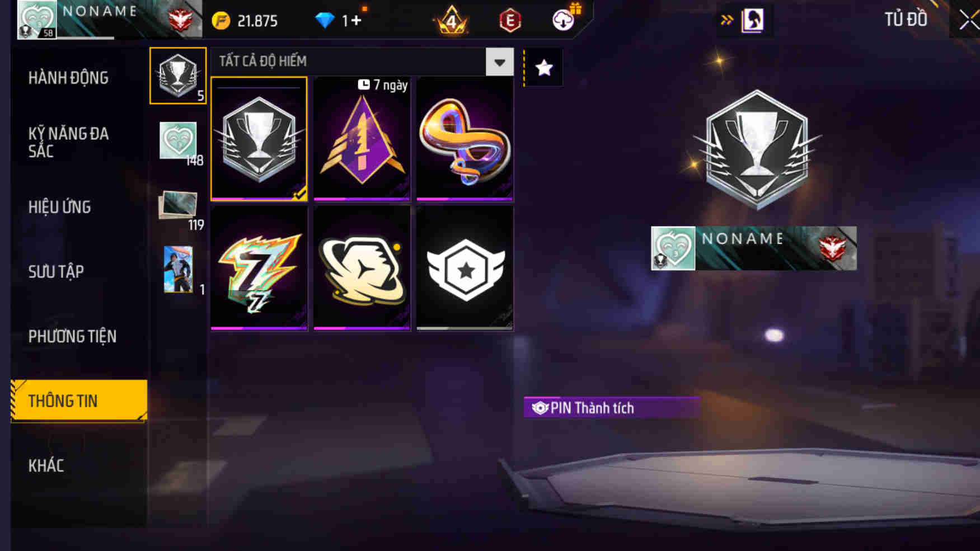The height and width of the screenshot is (551, 980).
Task: Select the white winged star badge
Action: tap(465, 269)
